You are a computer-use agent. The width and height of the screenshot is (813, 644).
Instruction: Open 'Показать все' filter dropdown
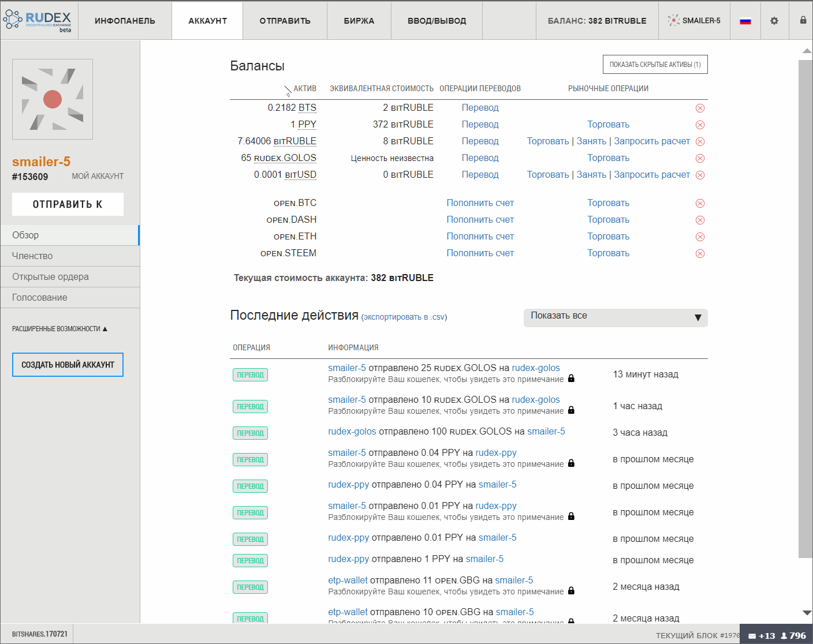click(x=616, y=317)
